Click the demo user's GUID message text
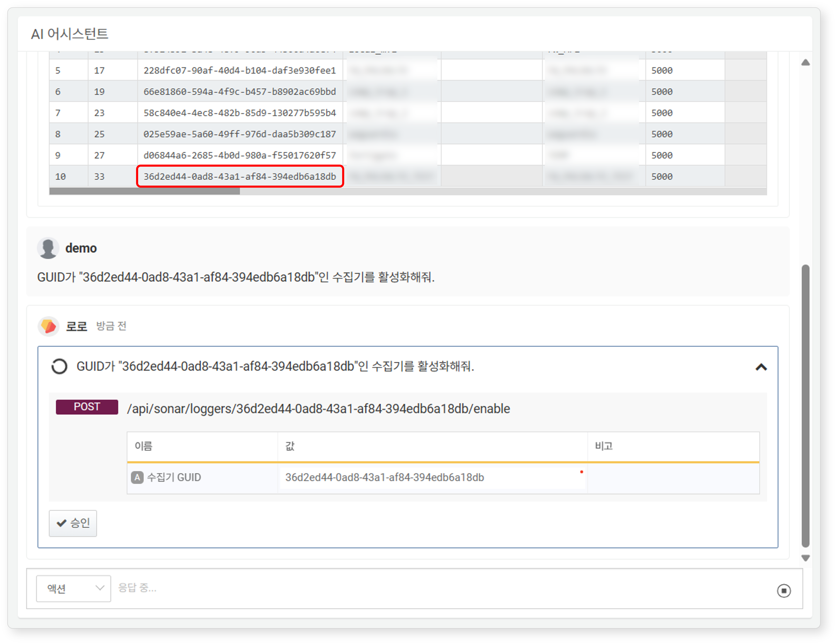Screen dimensions: 836x644 click(x=236, y=277)
